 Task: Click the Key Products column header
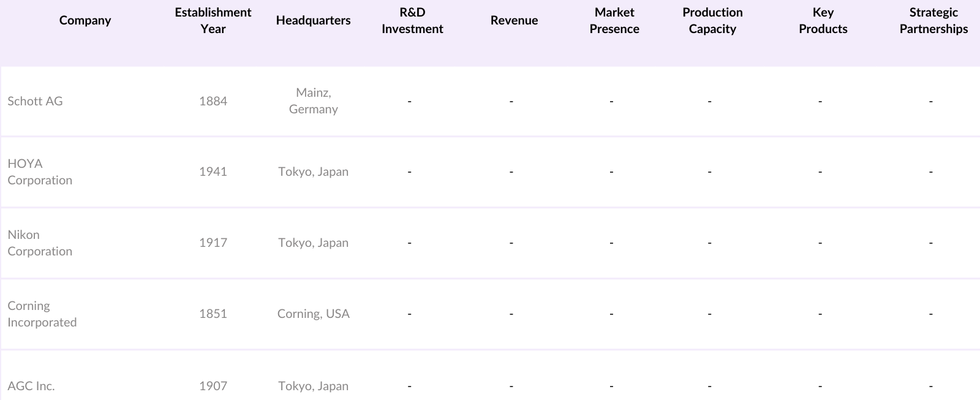point(823,20)
